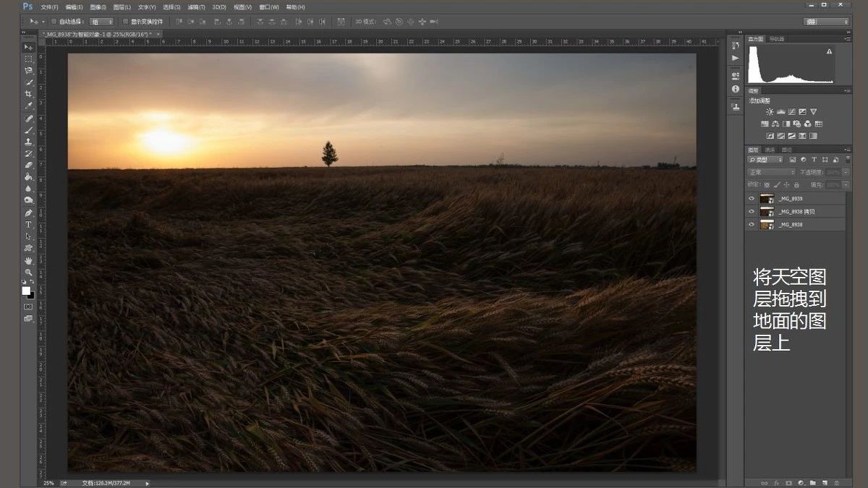The image size is (868, 488).
Task: Switch to the 通道 panel tab
Action: pos(770,150)
